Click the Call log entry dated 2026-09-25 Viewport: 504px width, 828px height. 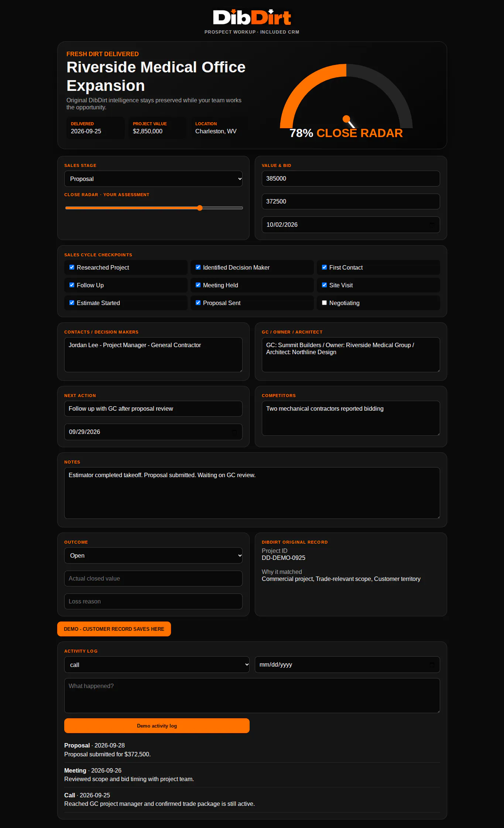click(252, 800)
